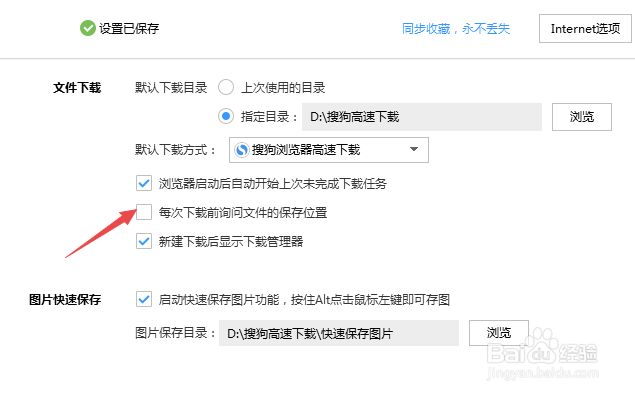Click the green settings-saved checkmark icon
The height and width of the screenshot is (396, 635).
coord(87,28)
